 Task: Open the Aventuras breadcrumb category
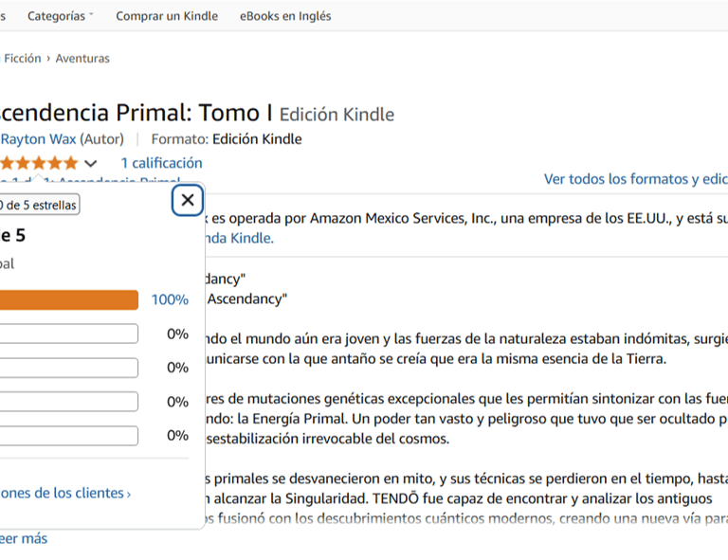tap(82, 59)
